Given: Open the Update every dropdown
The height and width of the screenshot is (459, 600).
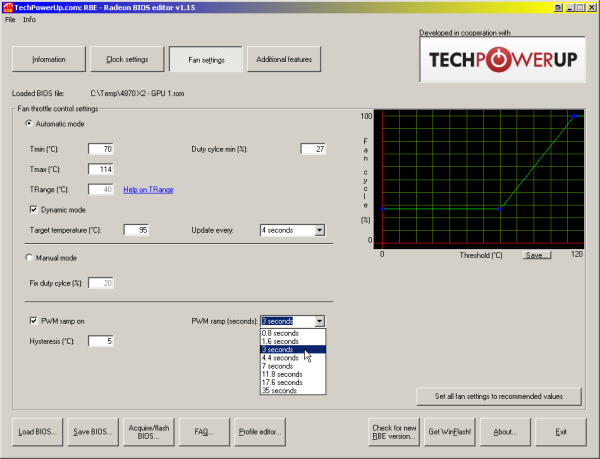Looking at the screenshot, I should click(319, 230).
